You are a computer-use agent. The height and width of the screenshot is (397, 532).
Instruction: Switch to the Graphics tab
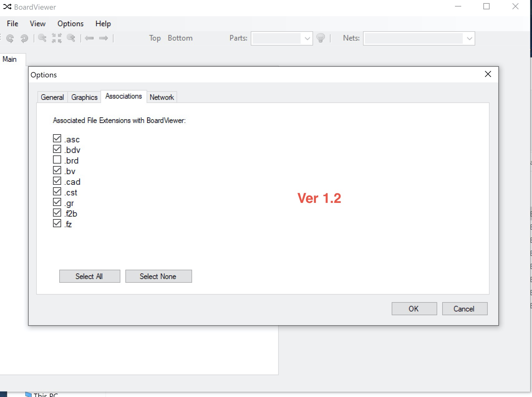pyautogui.click(x=85, y=97)
